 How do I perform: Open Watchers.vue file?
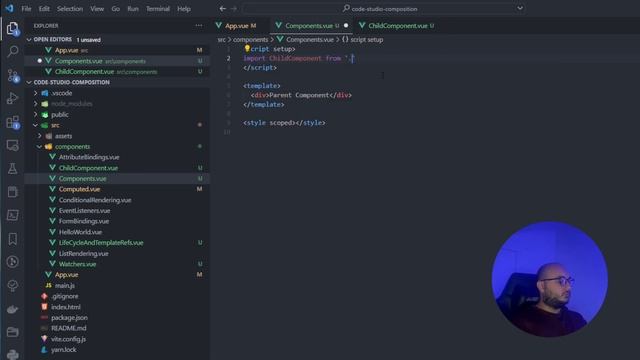118,264
